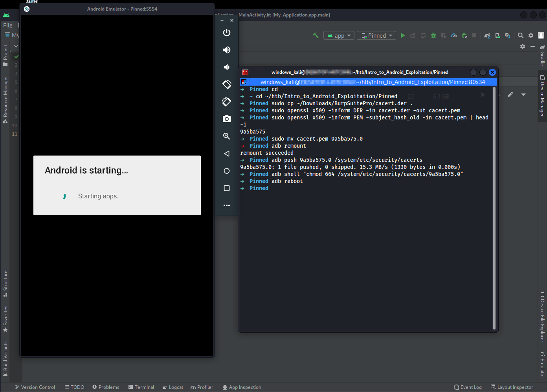
Task: Open the Profile app gauge icon
Action: tap(454, 35)
